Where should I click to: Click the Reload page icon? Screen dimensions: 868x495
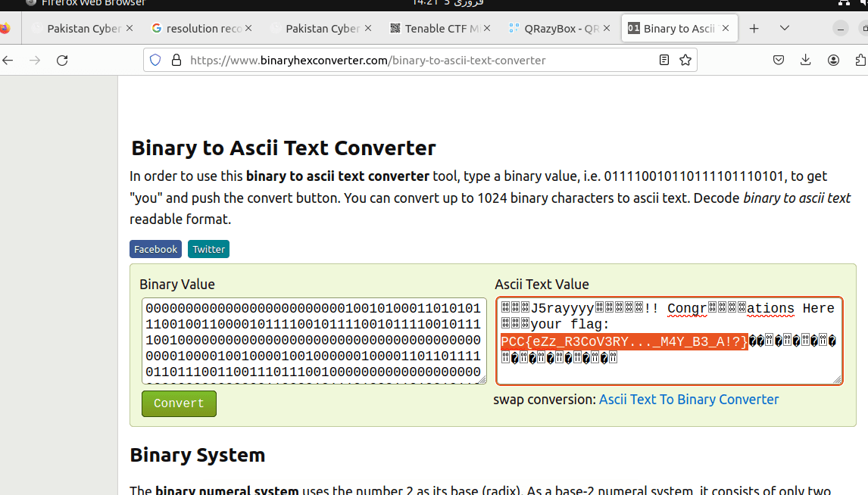62,61
